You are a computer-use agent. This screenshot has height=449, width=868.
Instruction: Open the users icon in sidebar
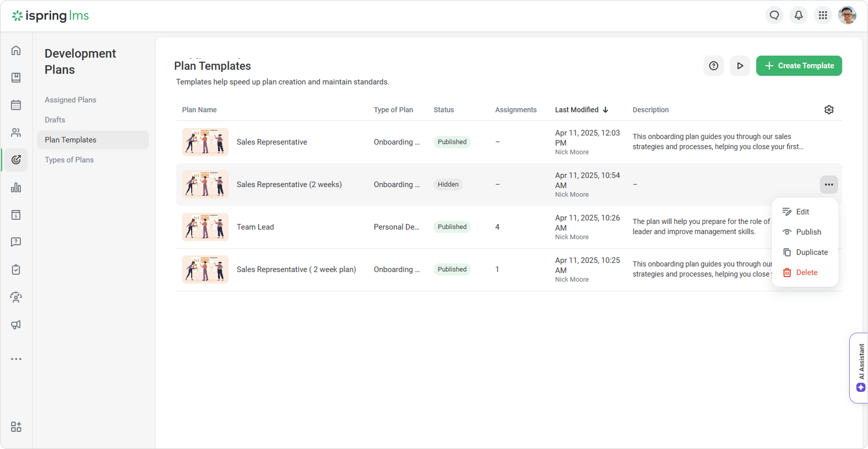(x=16, y=133)
